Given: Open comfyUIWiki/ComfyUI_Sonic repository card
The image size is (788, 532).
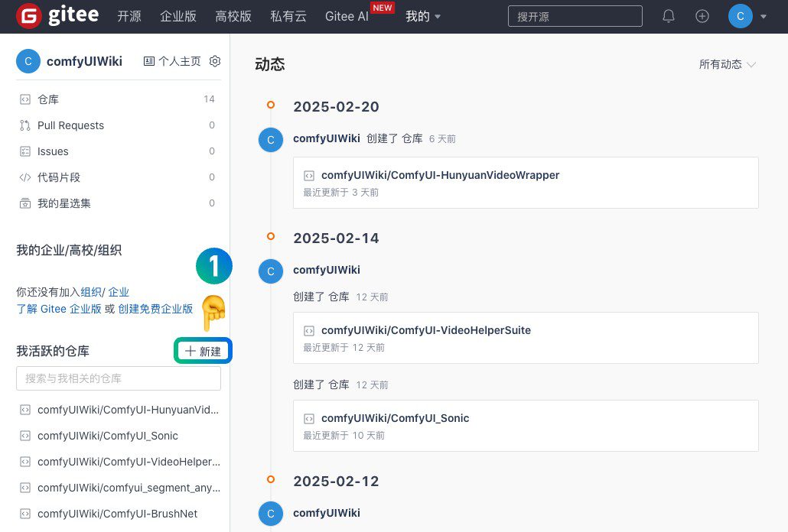Looking at the screenshot, I should [x=526, y=426].
